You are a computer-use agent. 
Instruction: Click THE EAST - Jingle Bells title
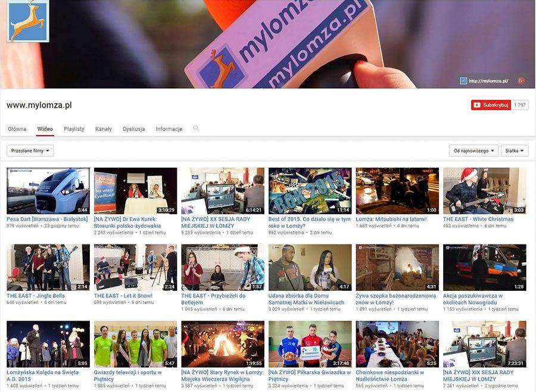[x=36, y=296]
